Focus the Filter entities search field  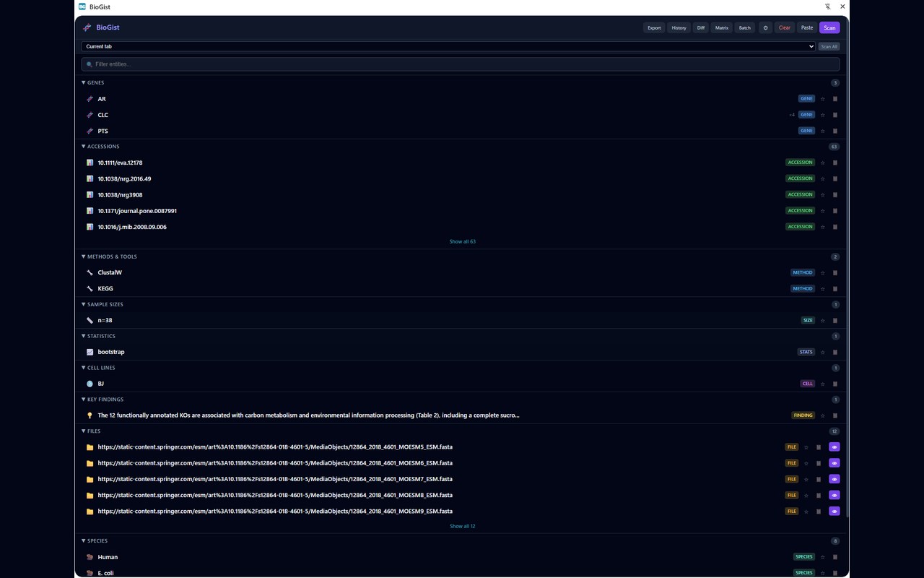[461, 64]
